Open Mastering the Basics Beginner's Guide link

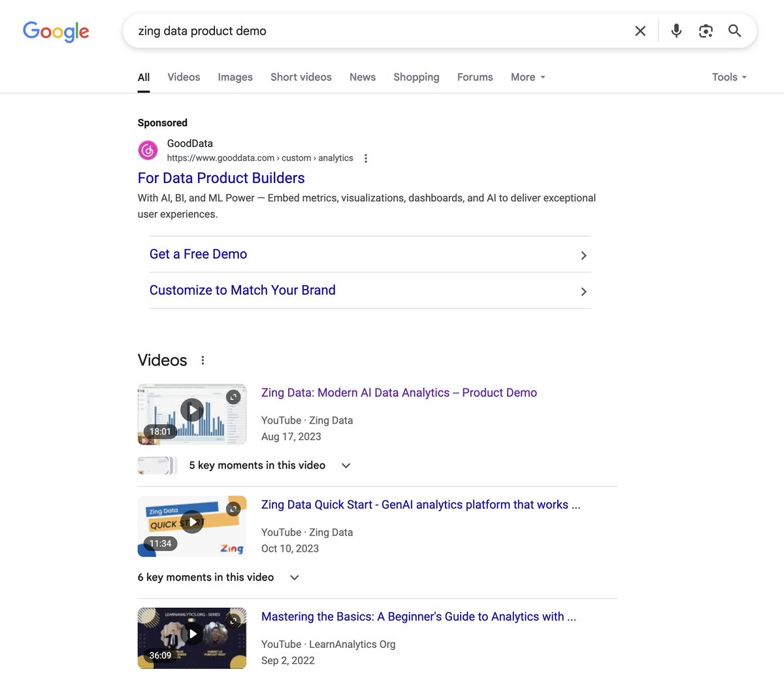[x=419, y=616]
